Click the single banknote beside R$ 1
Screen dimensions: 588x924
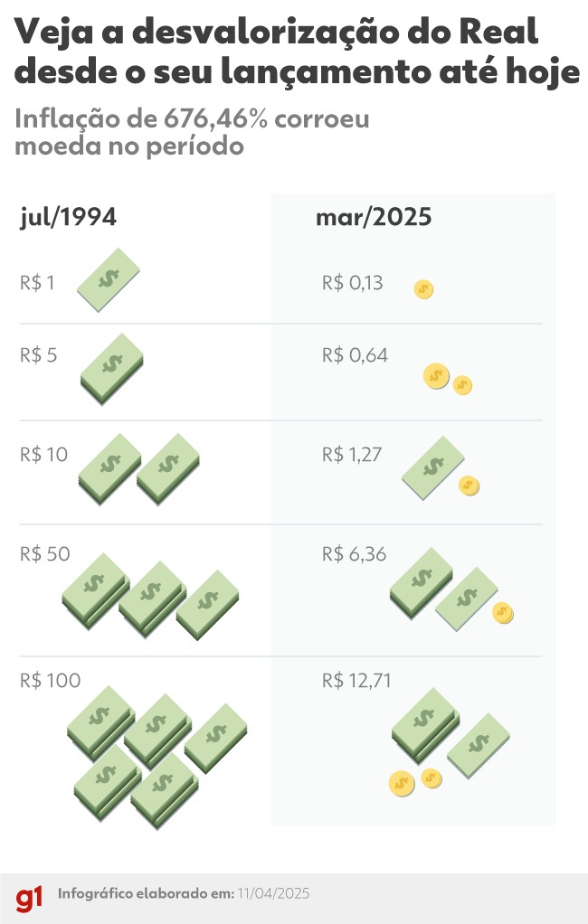click(109, 279)
